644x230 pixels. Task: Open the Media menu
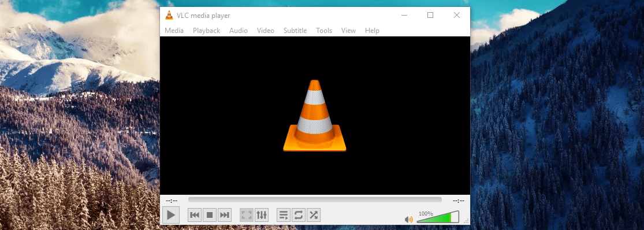tap(174, 31)
